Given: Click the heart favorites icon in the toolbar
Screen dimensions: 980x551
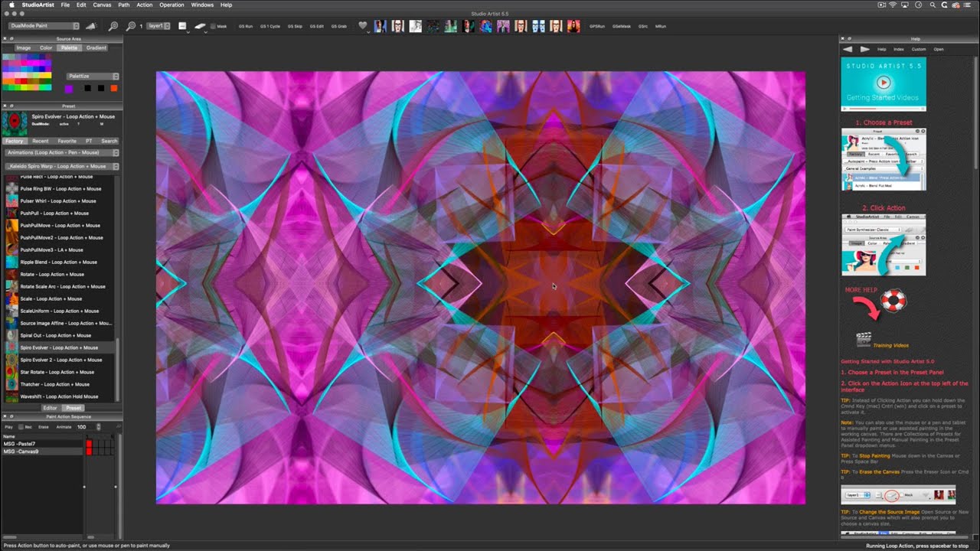Looking at the screenshot, I should point(362,26).
